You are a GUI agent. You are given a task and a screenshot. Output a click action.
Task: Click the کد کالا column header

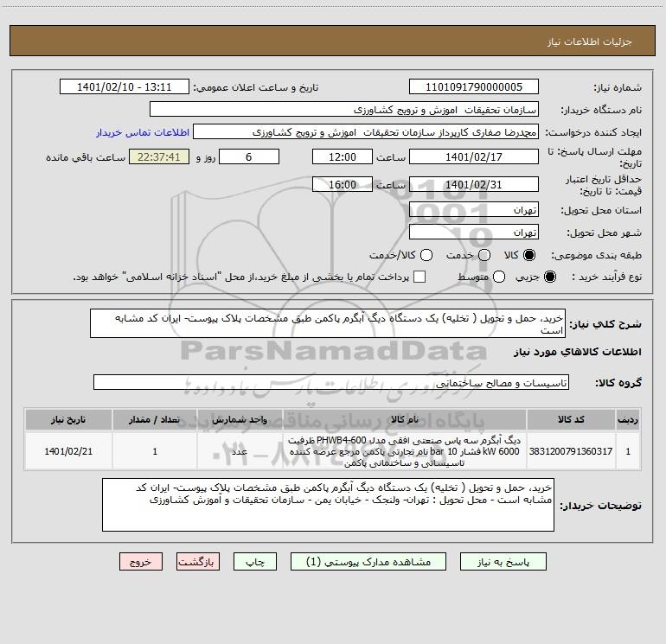point(571,419)
